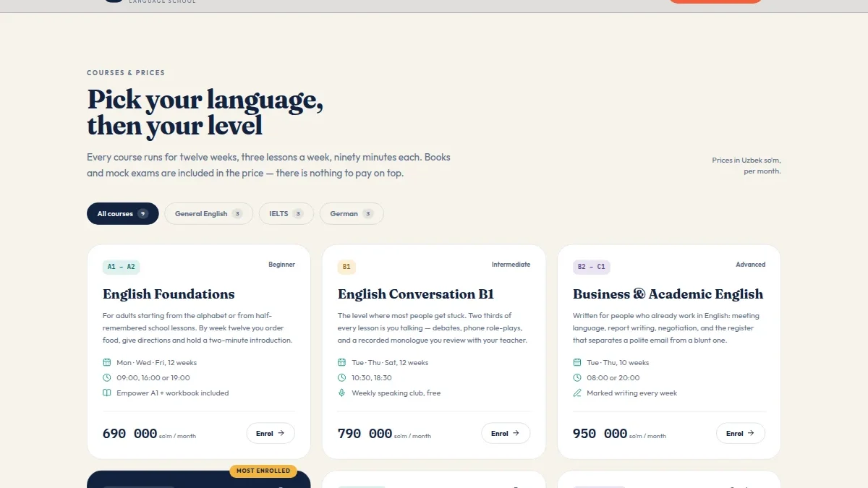Click the English Conversation B1 title
868x488 pixels.
point(416,294)
